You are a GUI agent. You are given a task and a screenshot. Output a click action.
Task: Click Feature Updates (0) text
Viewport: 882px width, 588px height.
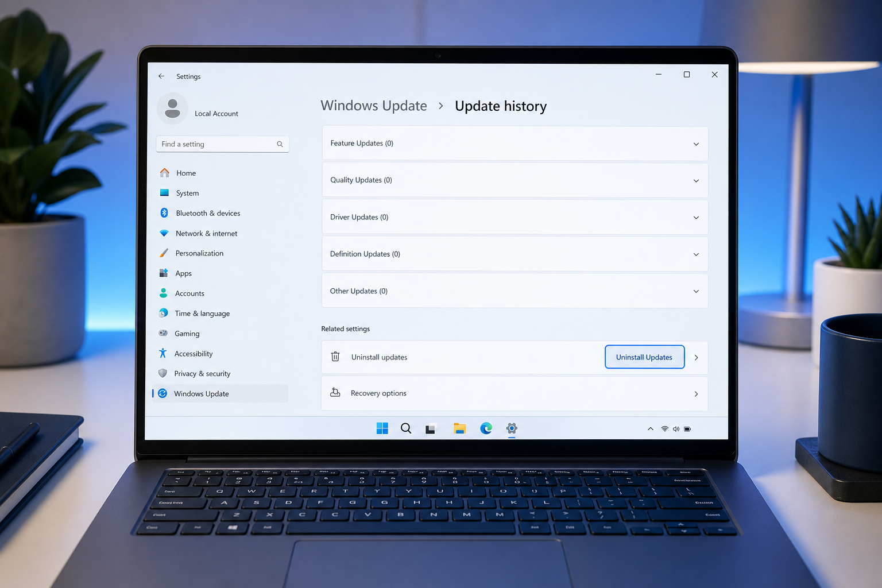[362, 144]
